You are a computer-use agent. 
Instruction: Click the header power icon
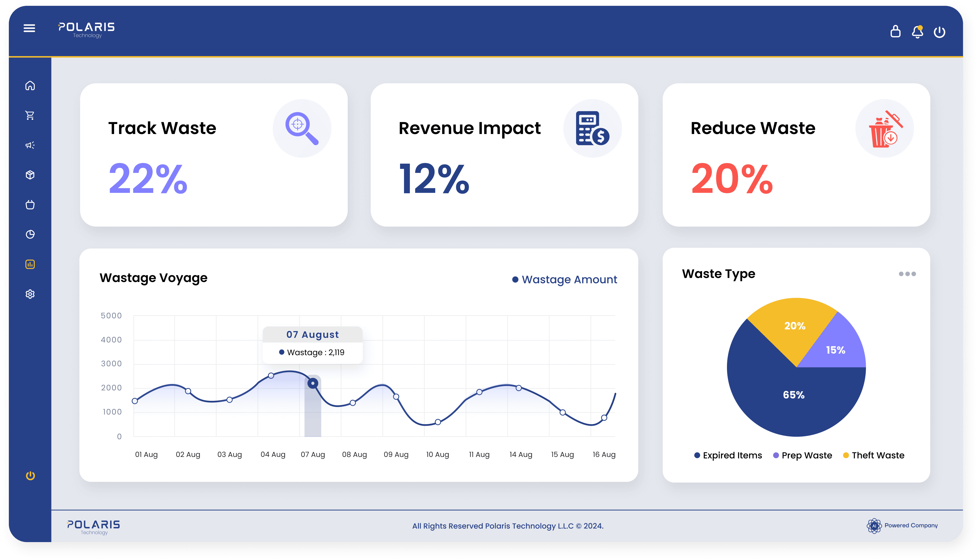click(x=939, y=32)
